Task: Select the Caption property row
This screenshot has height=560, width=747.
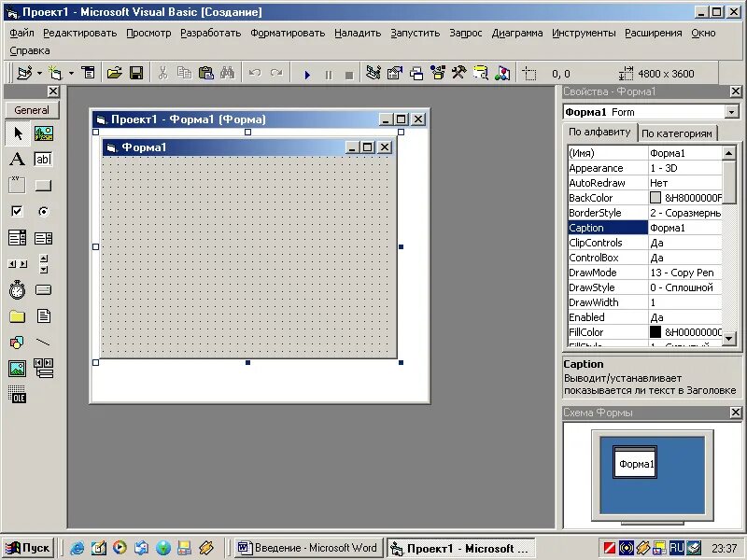Action: click(x=645, y=228)
